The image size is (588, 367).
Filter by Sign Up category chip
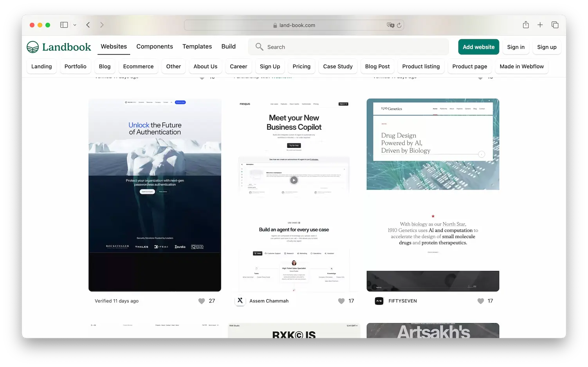[x=270, y=67]
